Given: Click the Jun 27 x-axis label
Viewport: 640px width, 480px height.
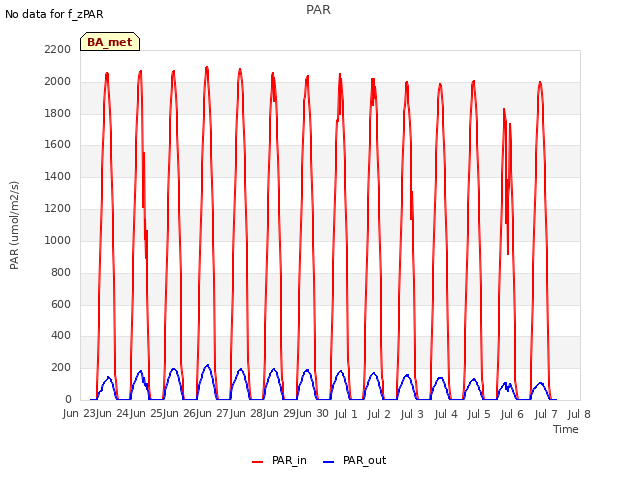Looking at the screenshot, I should click(x=213, y=414).
